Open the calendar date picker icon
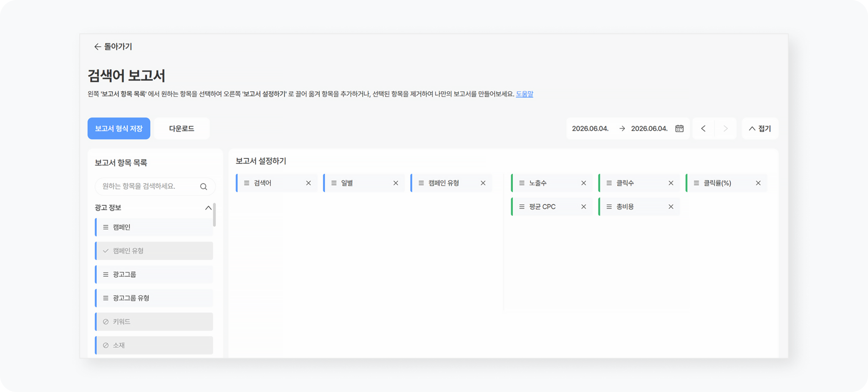Viewport: 868px width, 392px height. coord(679,128)
